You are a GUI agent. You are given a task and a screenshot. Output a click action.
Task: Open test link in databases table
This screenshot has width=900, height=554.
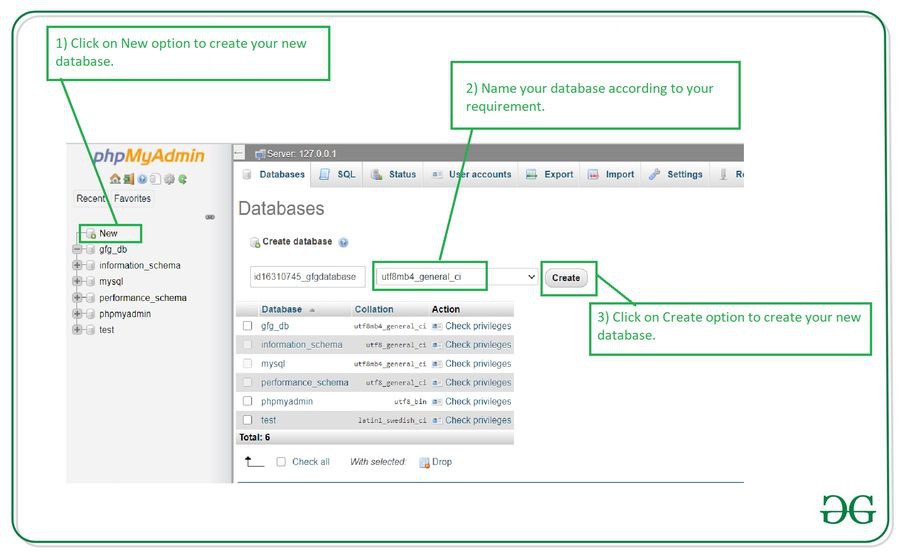click(x=268, y=420)
